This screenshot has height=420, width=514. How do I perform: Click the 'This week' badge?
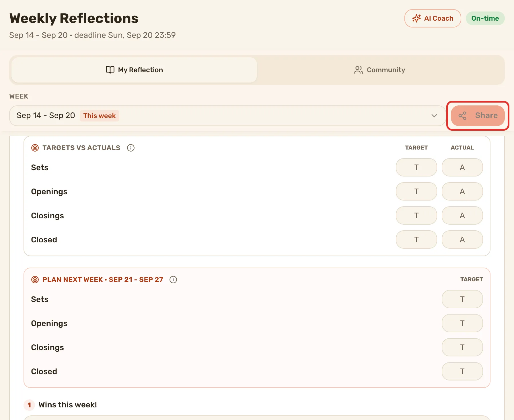pos(100,116)
